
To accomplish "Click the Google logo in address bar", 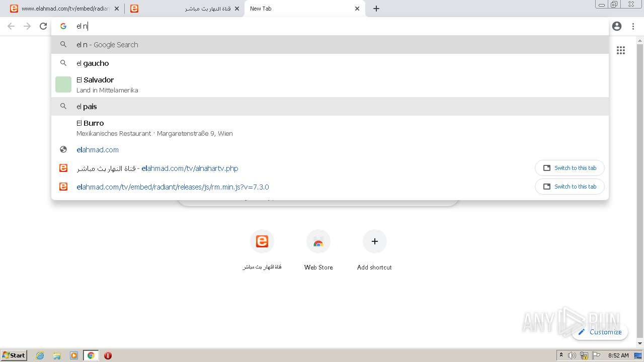I will (63, 26).
